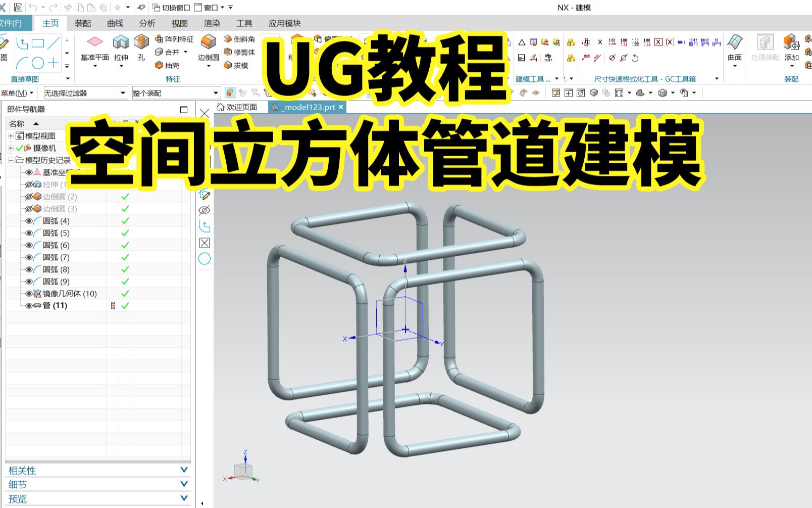Hide 圆弧 (4) via its eye icon
This screenshot has height=508, width=812.
click(x=29, y=221)
